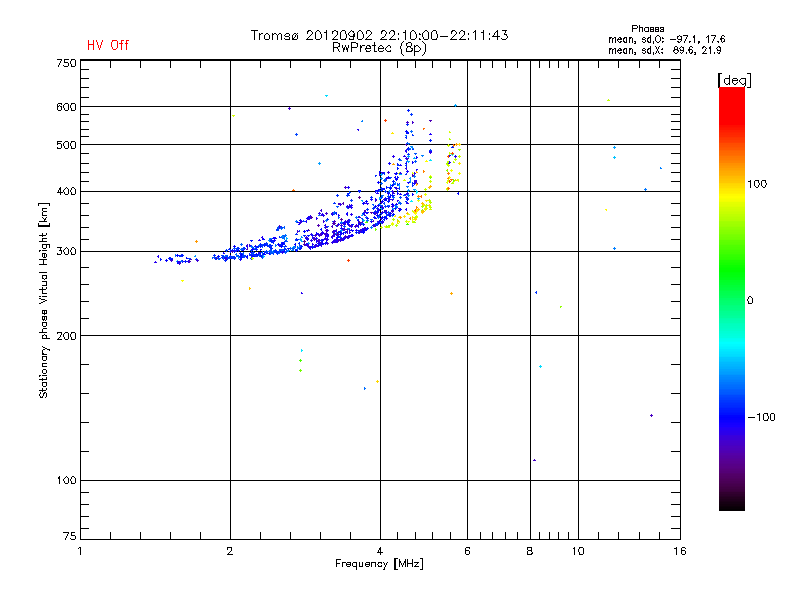Click the 'Frequency [MHz]' axis title
Screen dimensions: 800x600
click(x=379, y=564)
